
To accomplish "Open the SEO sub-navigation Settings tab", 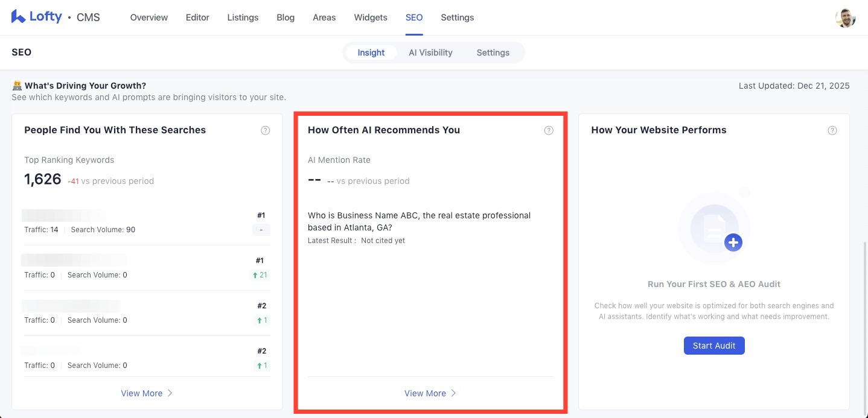I will click(x=493, y=52).
